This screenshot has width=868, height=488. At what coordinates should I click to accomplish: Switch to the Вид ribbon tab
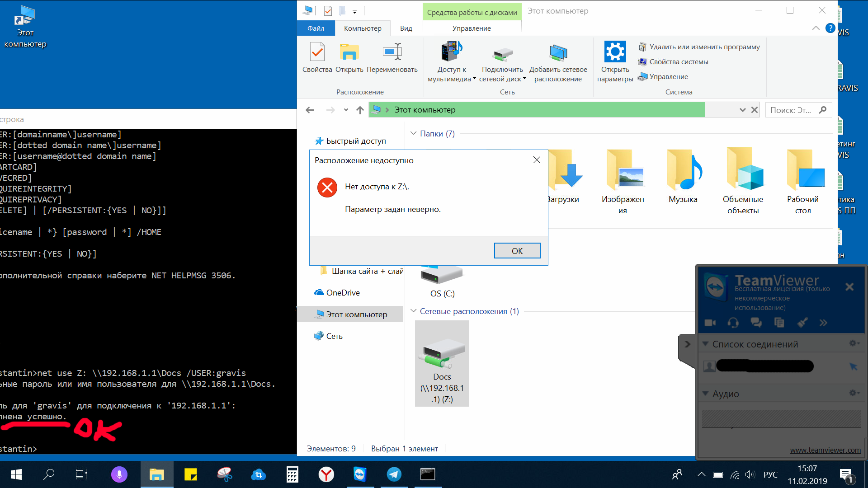click(406, 28)
